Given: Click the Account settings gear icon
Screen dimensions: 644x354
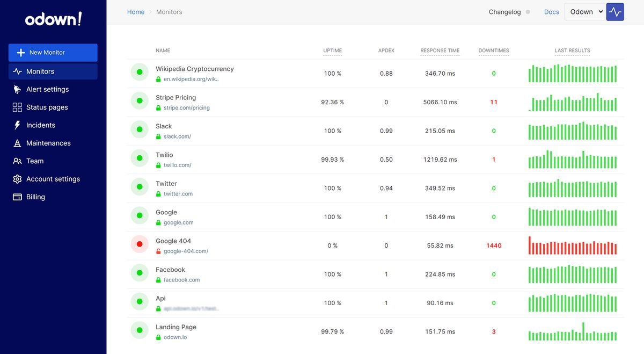Looking at the screenshot, I should tap(17, 179).
